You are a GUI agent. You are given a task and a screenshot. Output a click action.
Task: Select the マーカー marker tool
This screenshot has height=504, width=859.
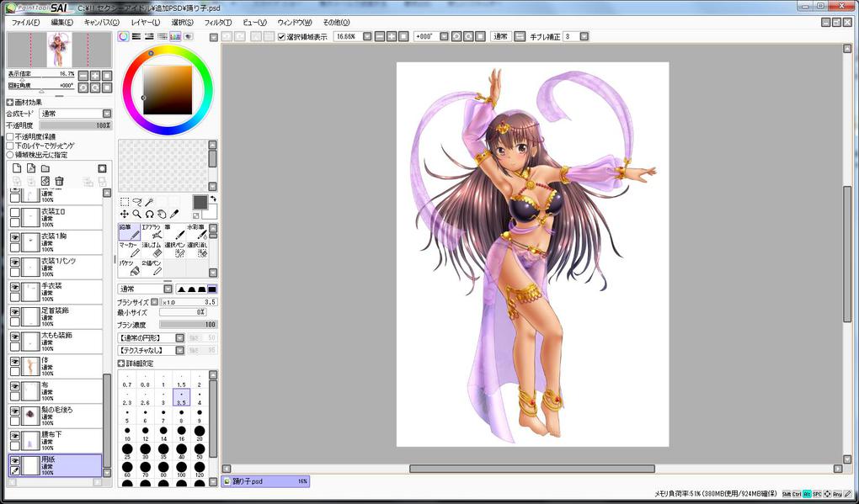click(x=130, y=250)
